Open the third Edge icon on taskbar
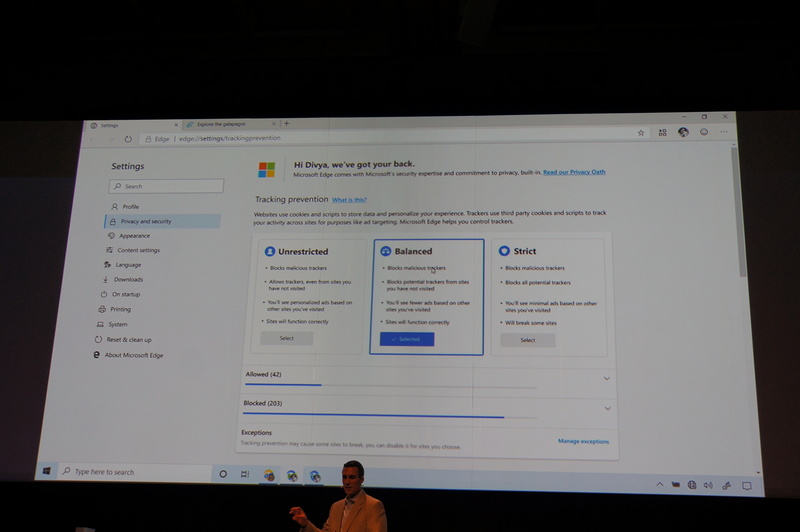The height and width of the screenshot is (532, 800). coord(315,476)
